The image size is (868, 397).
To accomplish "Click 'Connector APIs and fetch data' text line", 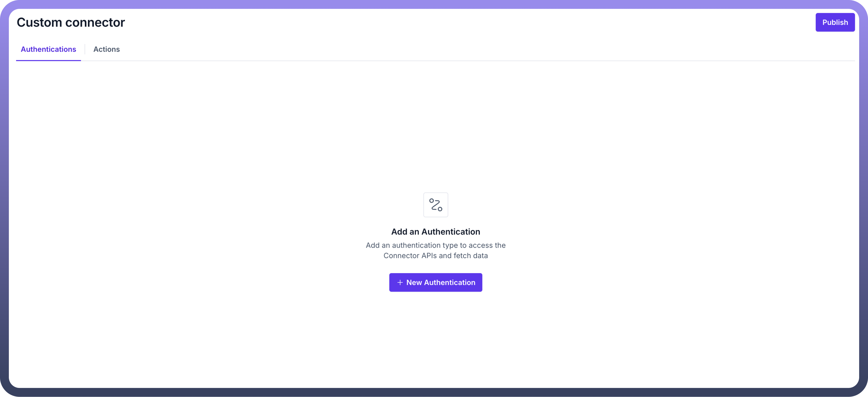I will (x=435, y=256).
